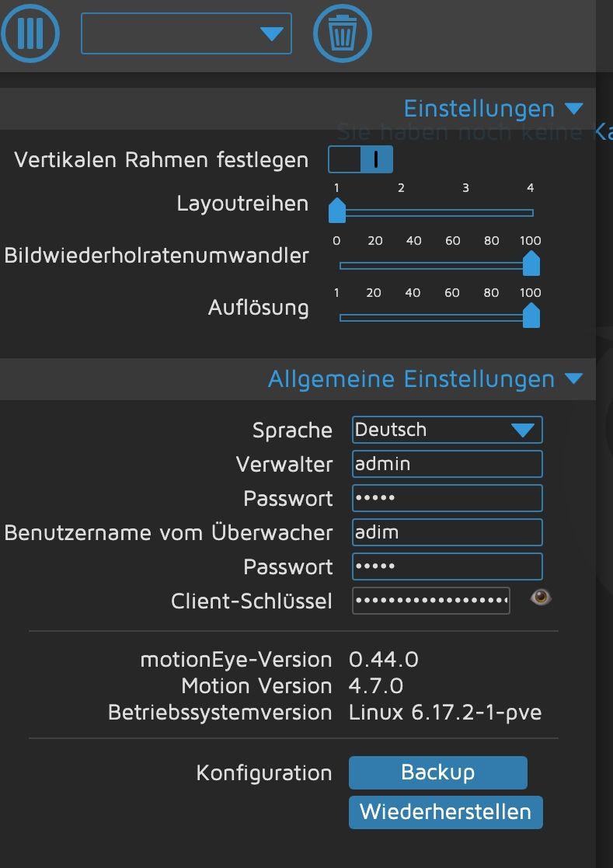The height and width of the screenshot is (868, 613).
Task: Click the Layoutreihen slider handle
Action: [337, 211]
